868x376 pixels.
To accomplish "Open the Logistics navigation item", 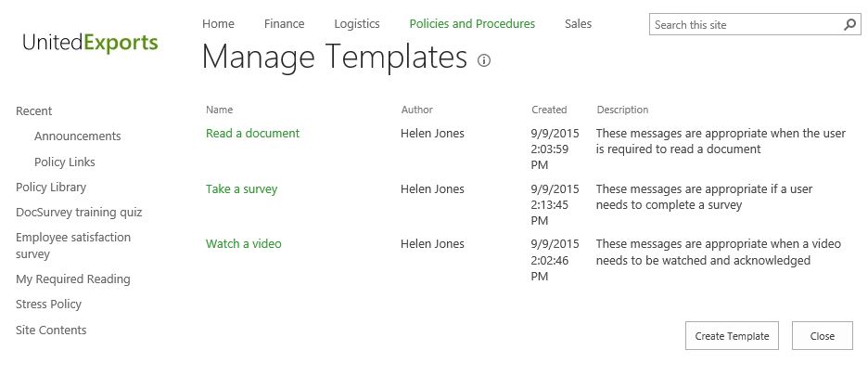I will click(x=357, y=24).
